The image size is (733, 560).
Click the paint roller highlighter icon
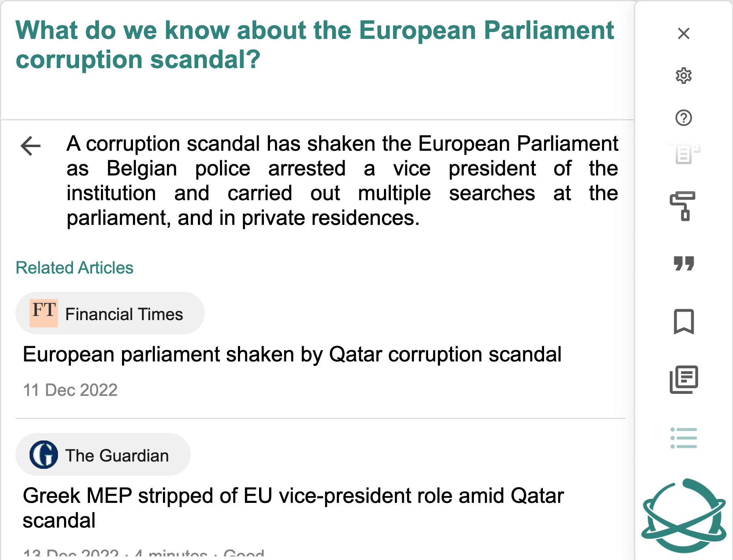684,206
